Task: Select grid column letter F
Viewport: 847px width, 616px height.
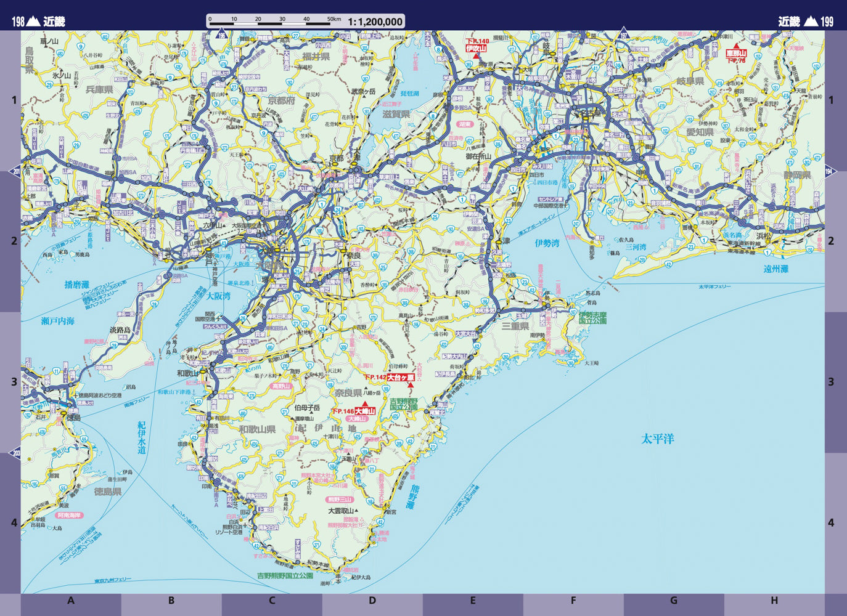Action: pos(573,600)
